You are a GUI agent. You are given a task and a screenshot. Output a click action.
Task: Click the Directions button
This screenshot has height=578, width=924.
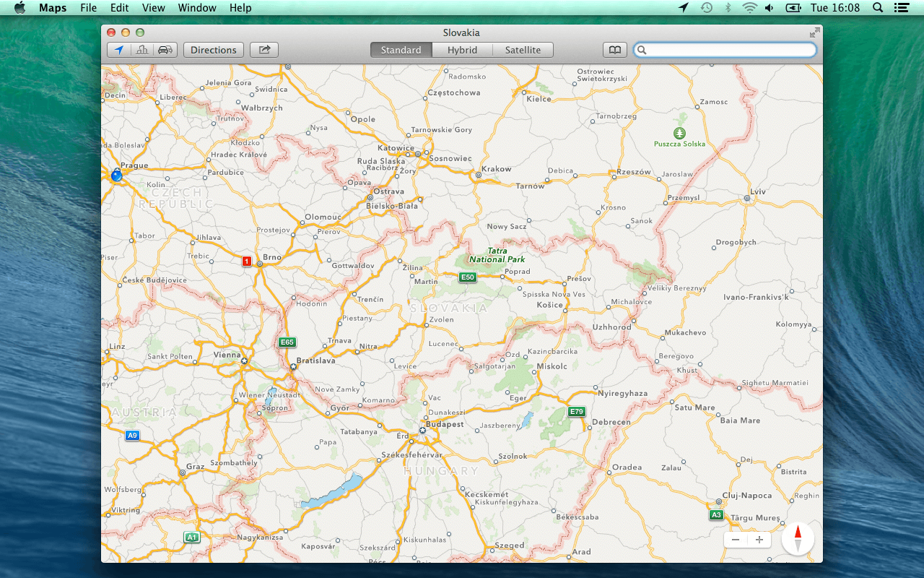(214, 50)
